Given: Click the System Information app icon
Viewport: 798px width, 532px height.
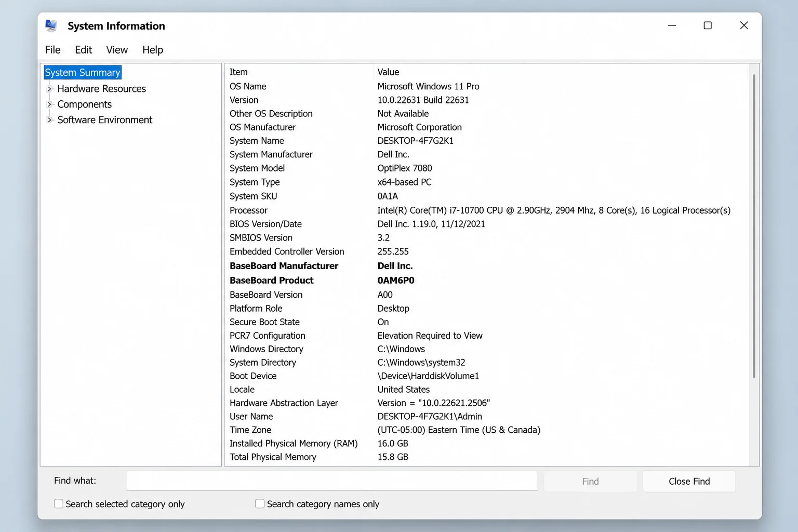Looking at the screenshot, I should point(51,25).
